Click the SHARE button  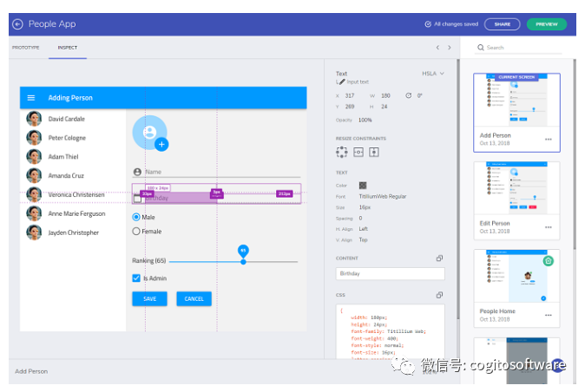pyautogui.click(x=503, y=24)
